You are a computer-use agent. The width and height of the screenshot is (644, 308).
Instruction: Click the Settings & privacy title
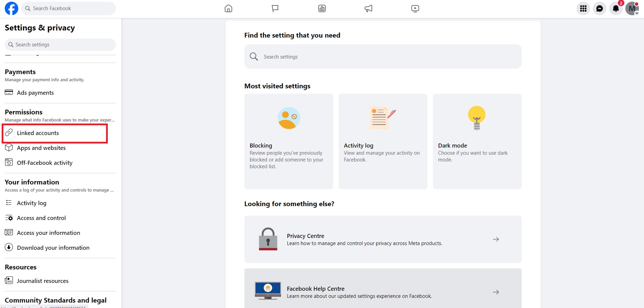click(x=40, y=28)
